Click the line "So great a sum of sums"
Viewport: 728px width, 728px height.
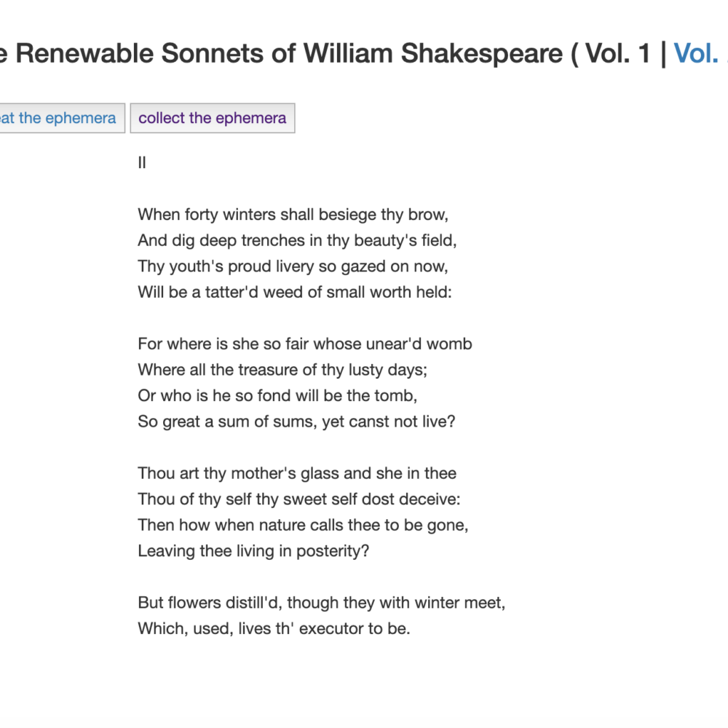pos(296,422)
